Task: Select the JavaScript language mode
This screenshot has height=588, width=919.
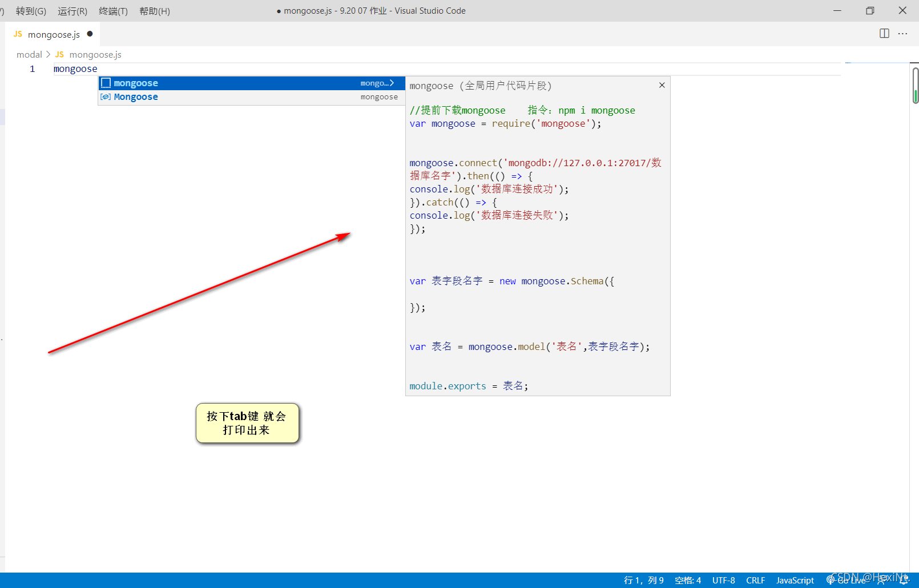Action: (795, 580)
